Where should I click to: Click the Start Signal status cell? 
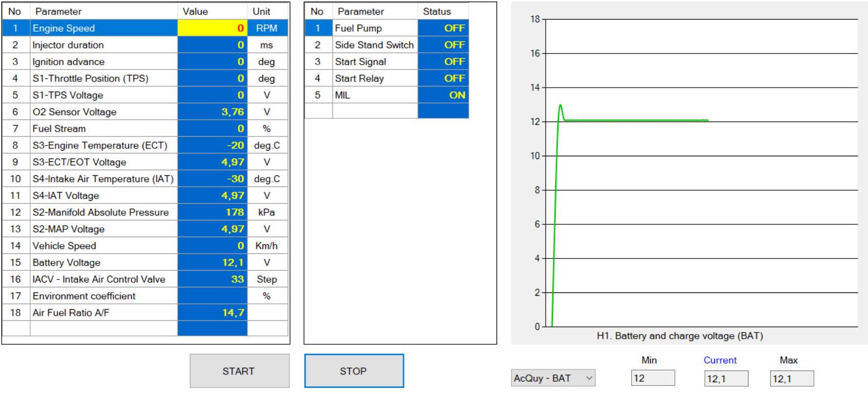(x=443, y=62)
